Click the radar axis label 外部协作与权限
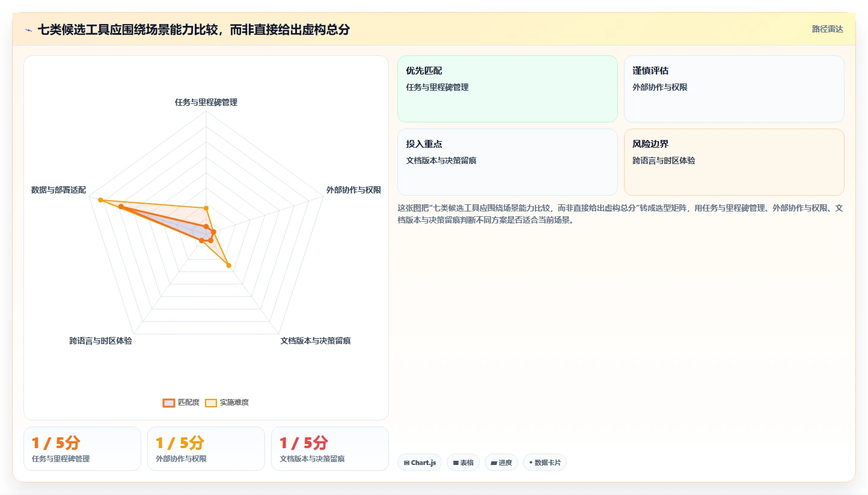 [353, 190]
